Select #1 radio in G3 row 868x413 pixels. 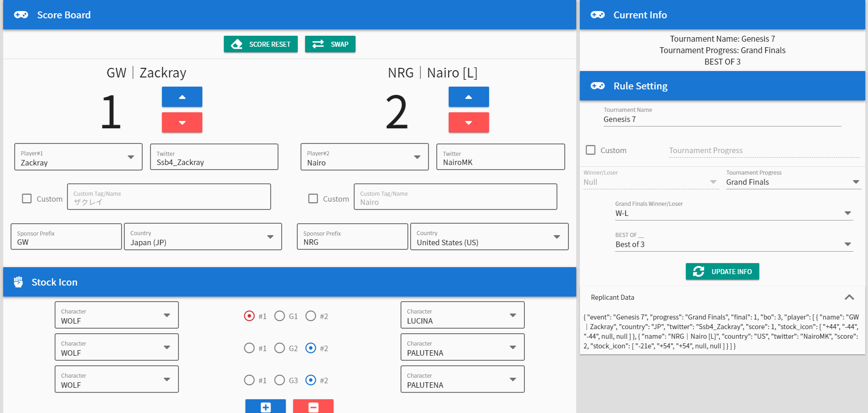249,380
